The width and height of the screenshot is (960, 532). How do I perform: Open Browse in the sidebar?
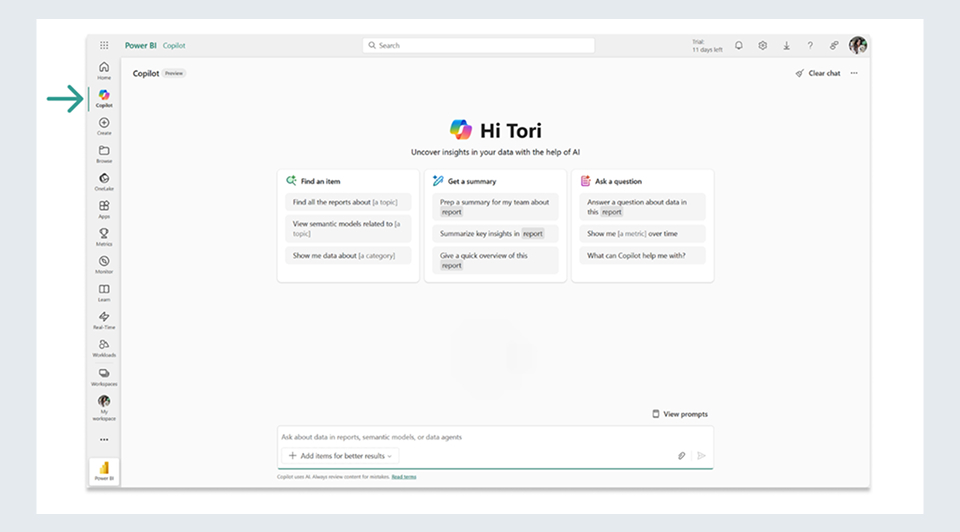click(x=104, y=154)
